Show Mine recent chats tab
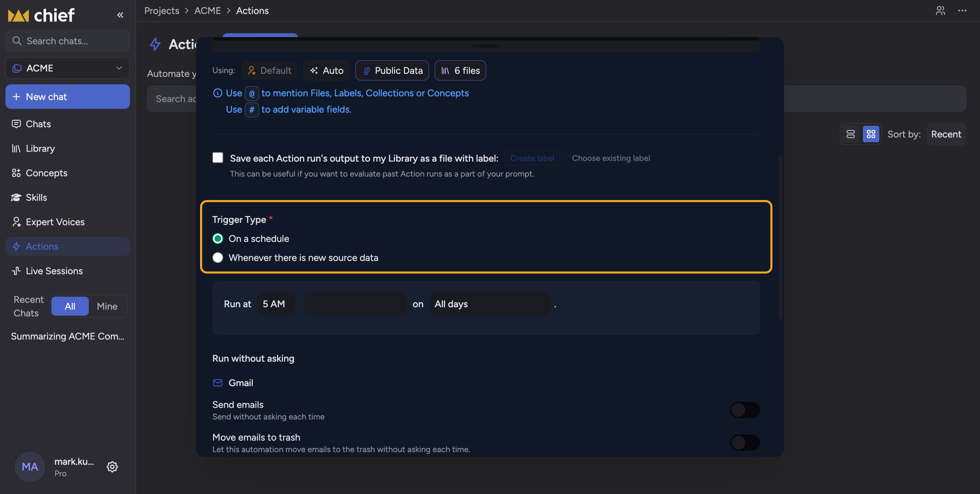Viewport: 980px width, 494px height. click(107, 306)
